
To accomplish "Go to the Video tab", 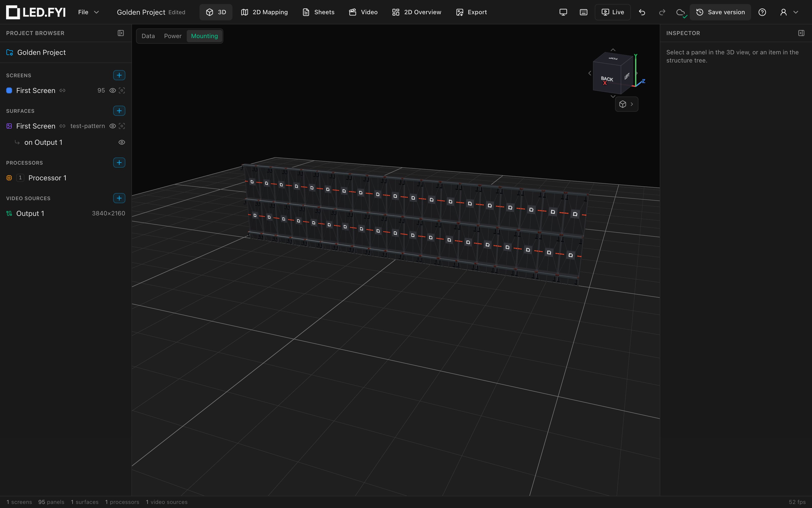I will [363, 12].
